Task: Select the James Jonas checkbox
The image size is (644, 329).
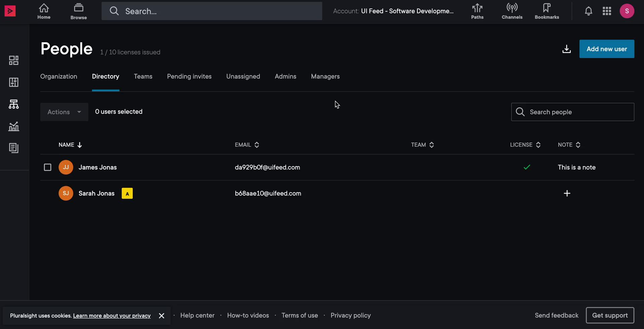Action: click(x=48, y=167)
